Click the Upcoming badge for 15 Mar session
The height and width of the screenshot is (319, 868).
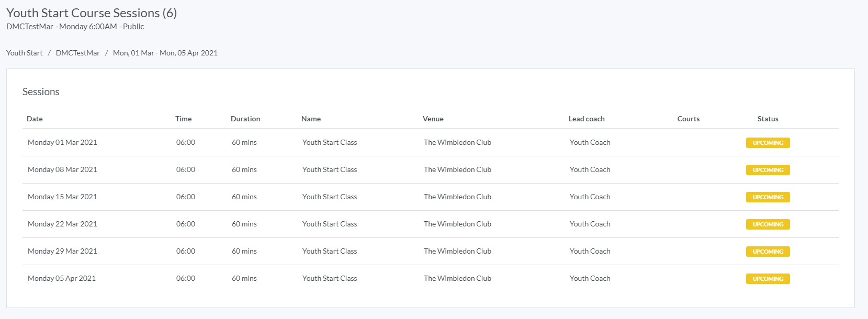(768, 197)
